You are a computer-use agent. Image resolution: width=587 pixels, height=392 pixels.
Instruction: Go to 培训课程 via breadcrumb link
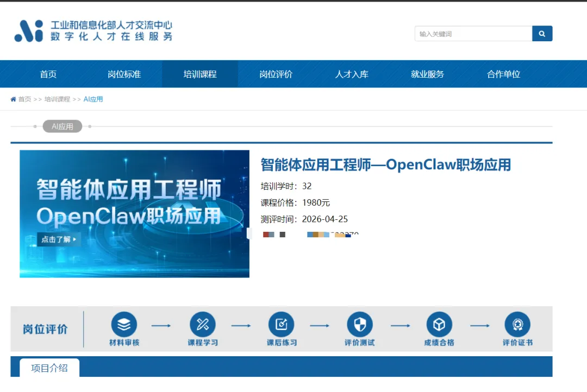click(57, 99)
